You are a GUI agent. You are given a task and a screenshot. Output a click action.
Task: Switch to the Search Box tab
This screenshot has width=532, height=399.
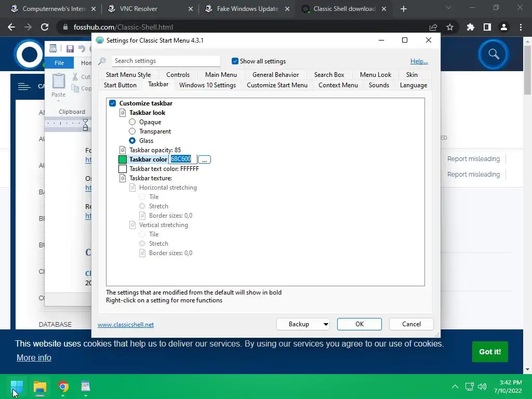coord(329,75)
